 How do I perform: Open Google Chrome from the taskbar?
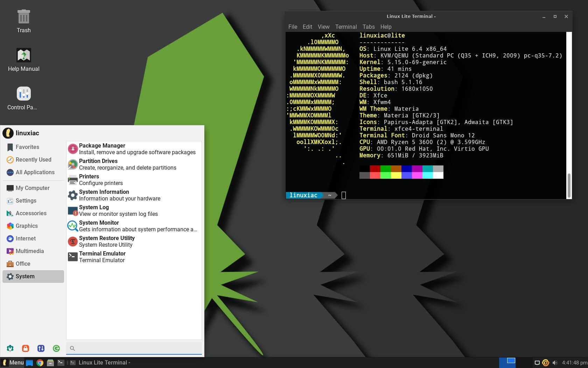40,362
